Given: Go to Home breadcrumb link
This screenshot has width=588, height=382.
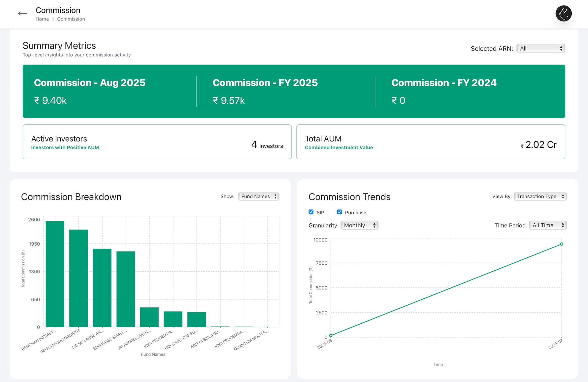Looking at the screenshot, I should click(x=42, y=19).
